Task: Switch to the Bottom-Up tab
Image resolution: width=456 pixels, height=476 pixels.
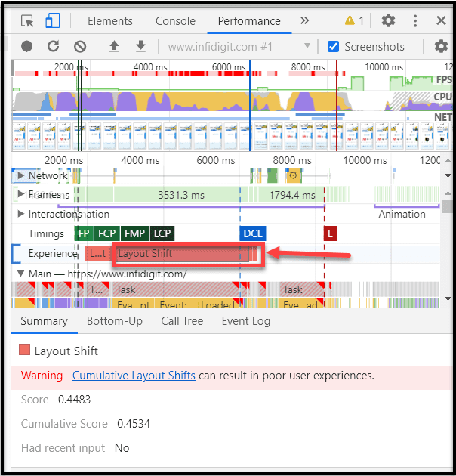Action: coord(115,321)
